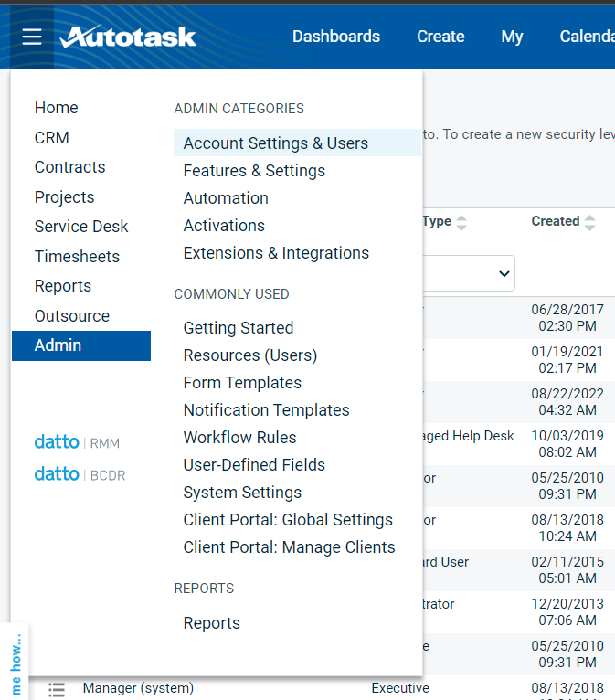Viewport: 615px width, 700px height.
Task: Open Getting Started
Action: click(239, 328)
